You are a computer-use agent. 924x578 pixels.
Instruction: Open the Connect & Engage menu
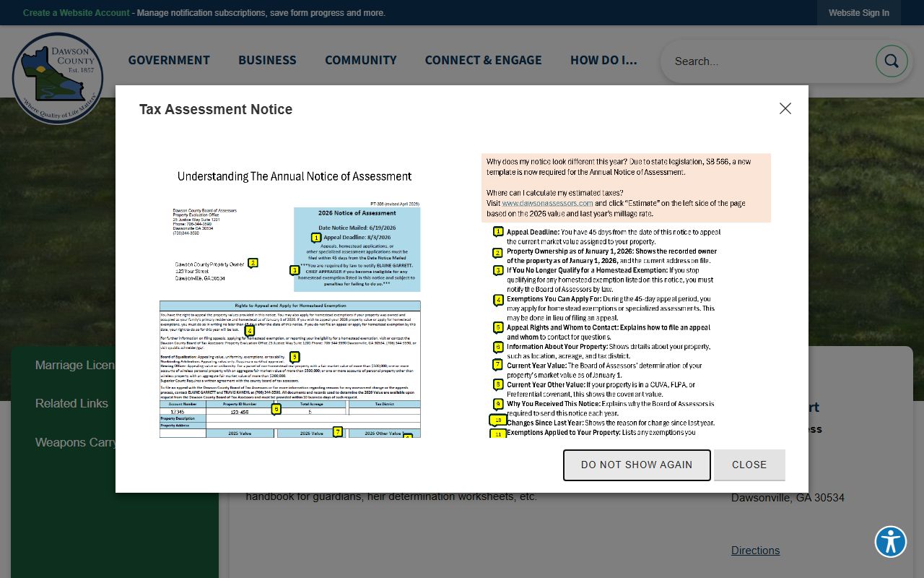(483, 61)
